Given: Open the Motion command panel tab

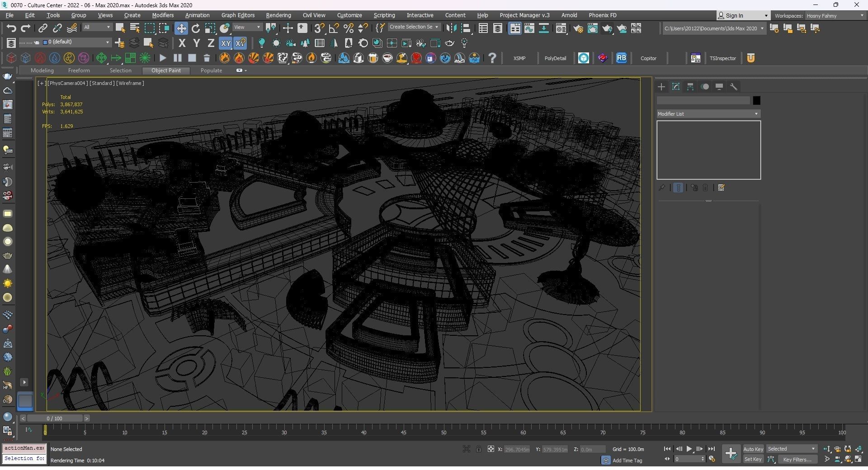Looking at the screenshot, I should pyautogui.click(x=705, y=87).
